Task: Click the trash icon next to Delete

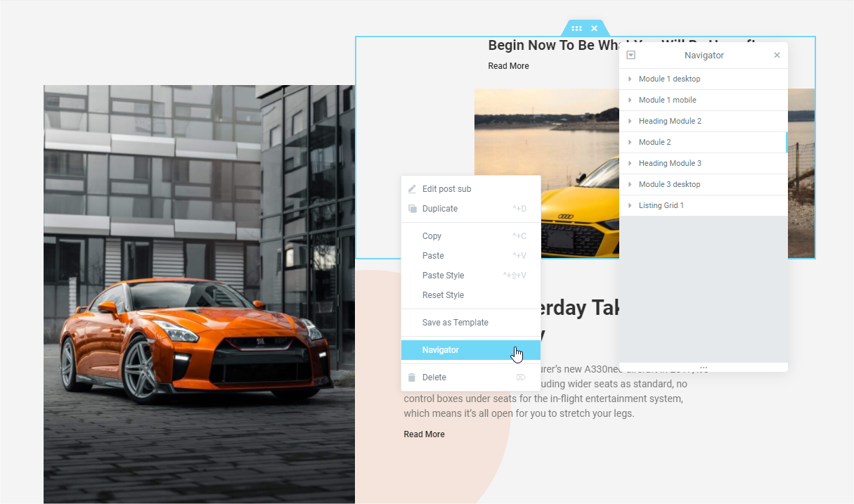Action: [412, 377]
